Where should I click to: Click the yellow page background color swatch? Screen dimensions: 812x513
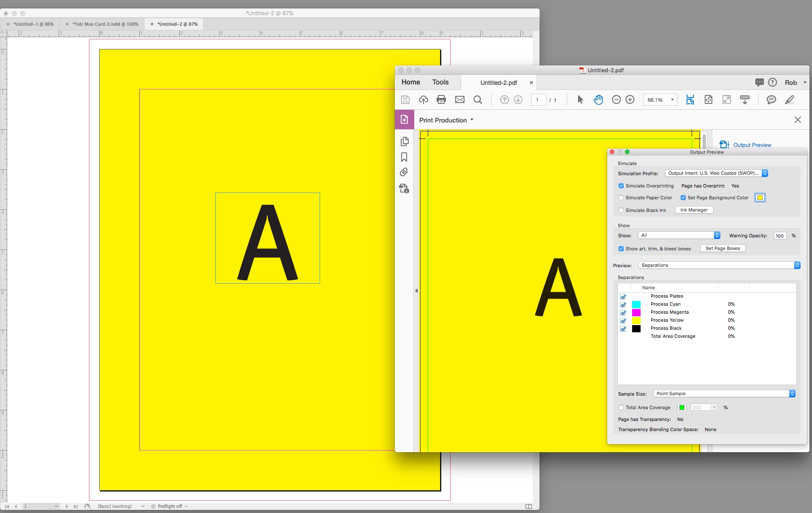click(760, 198)
